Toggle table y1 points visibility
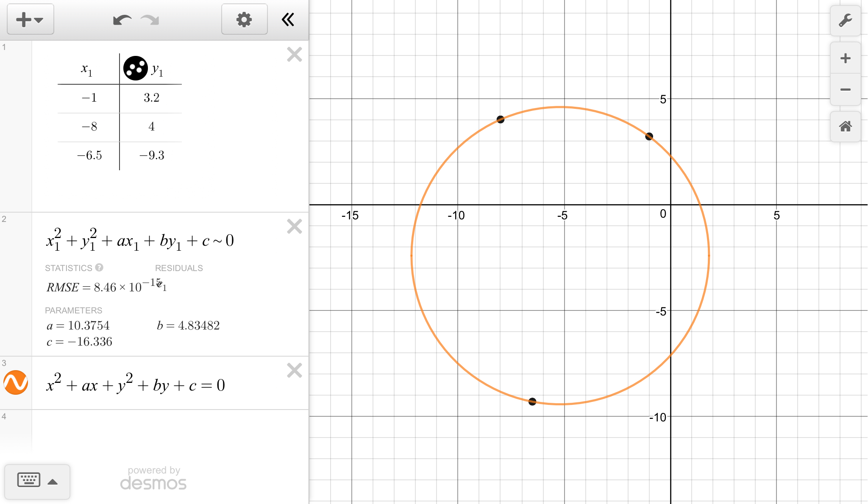 point(135,68)
